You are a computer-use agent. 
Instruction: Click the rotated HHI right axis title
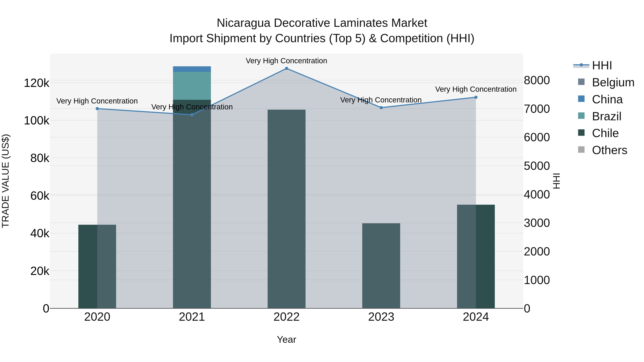(557, 181)
